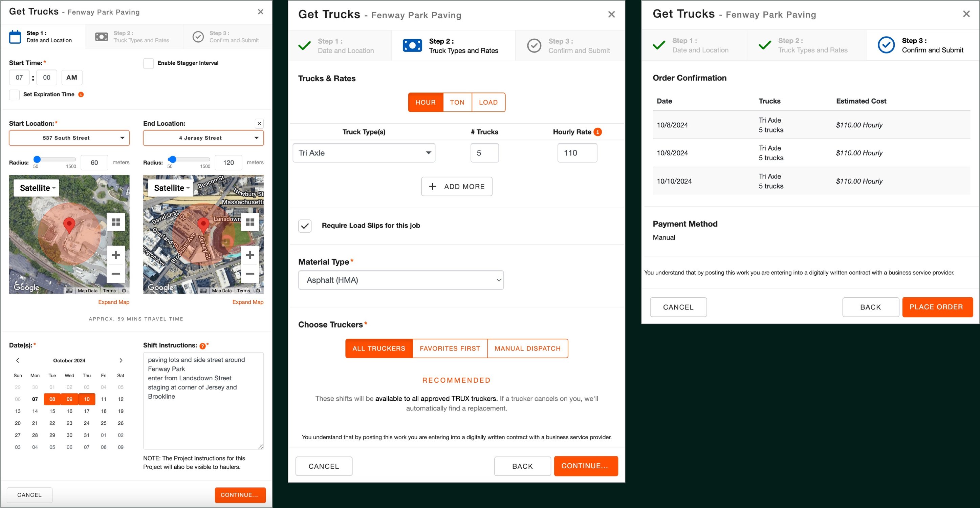Open the Shift Instructions help question mark
The width and height of the screenshot is (980, 508).
point(202,346)
